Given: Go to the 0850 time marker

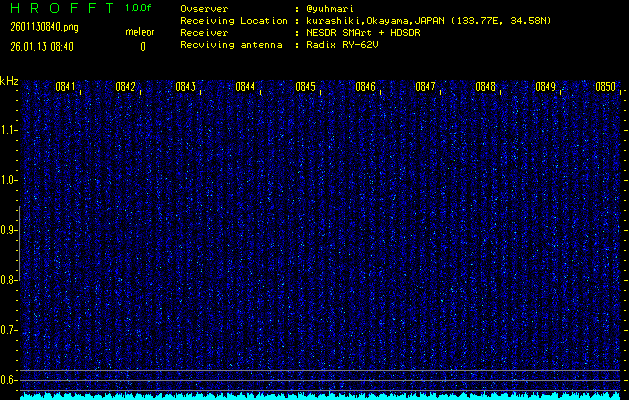Looking at the screenshot, I should [605, 87].
